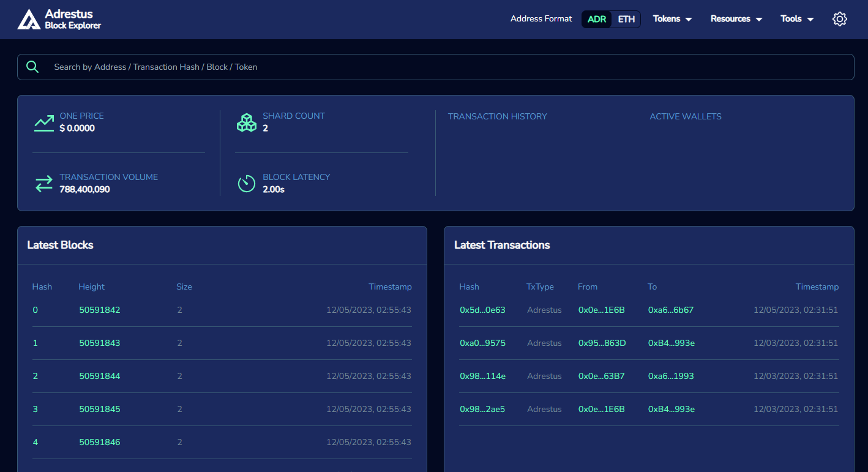Open the Tokens dropdown menu
The image size is (868, 472).
tap(672, 19)
